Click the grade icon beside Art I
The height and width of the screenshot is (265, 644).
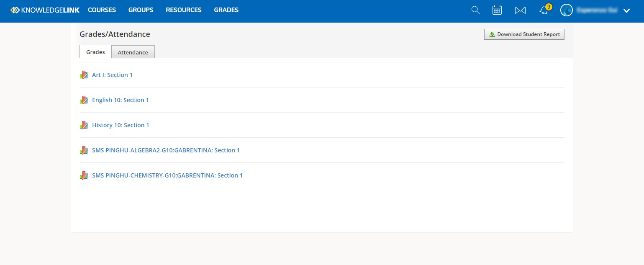(84, 75)
